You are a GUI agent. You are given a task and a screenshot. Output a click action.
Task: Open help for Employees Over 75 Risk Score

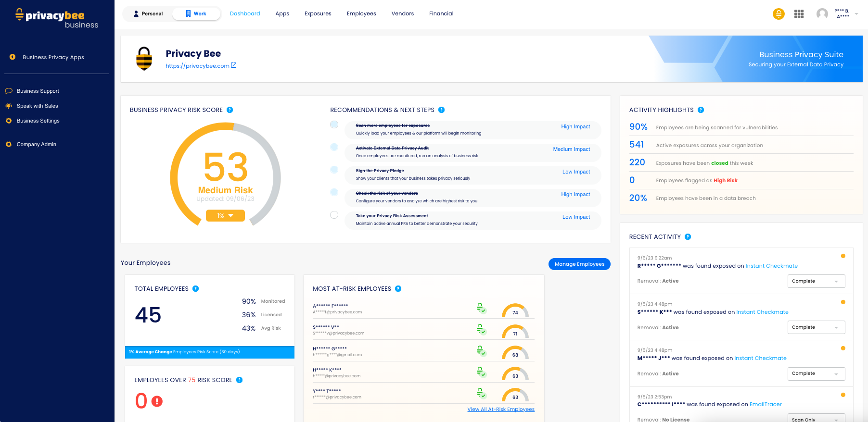[240, 380]
